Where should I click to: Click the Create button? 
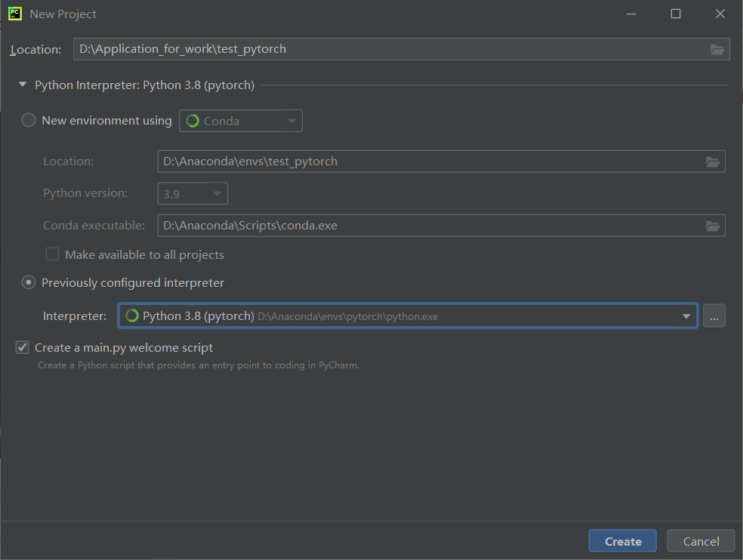point(623,540)
